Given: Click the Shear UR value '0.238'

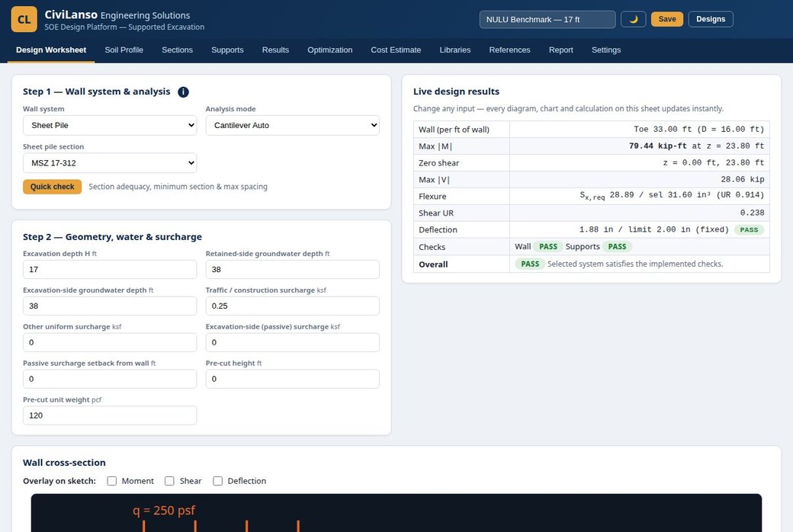Looking at the screenshot, I should pyautogui.click(x=752, y=213).
